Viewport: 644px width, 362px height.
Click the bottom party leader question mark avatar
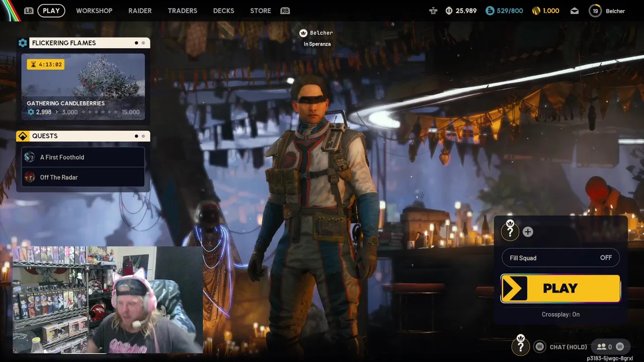pos(520,346)
